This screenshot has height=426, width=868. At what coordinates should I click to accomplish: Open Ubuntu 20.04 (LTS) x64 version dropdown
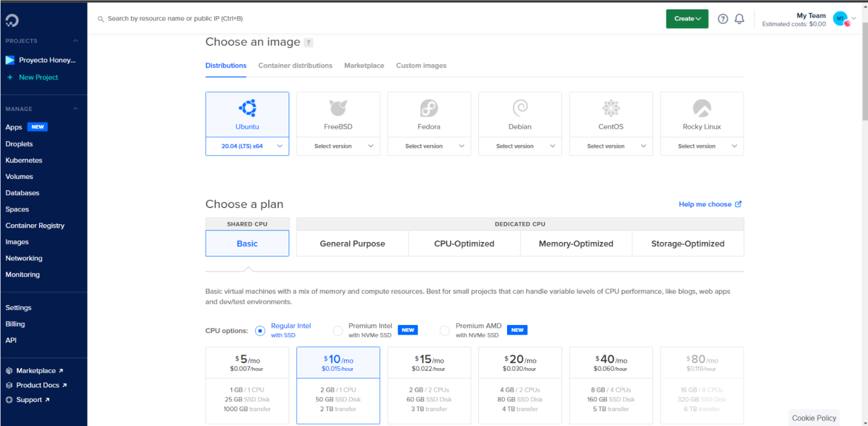(x=247, y=146)
